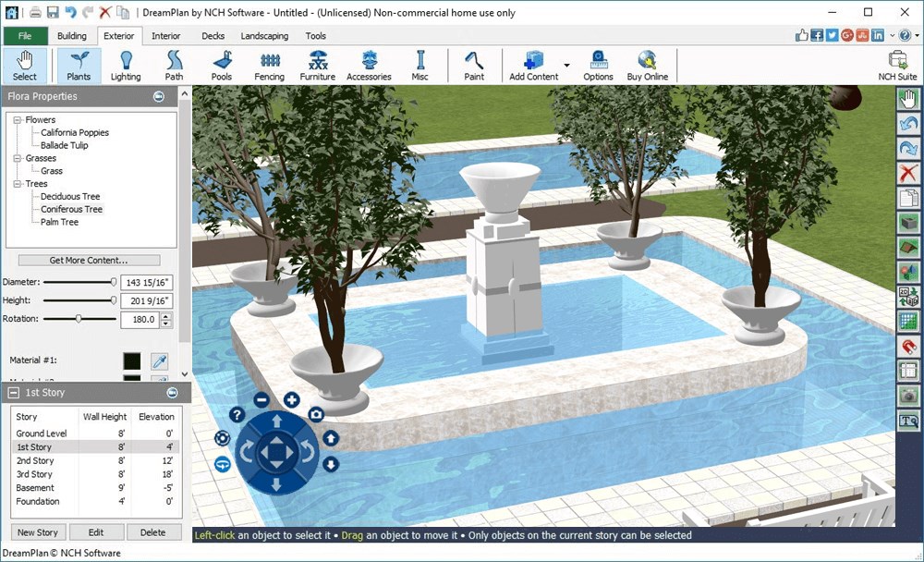Click the red X delete icon in right sidebar

(908, 173)
